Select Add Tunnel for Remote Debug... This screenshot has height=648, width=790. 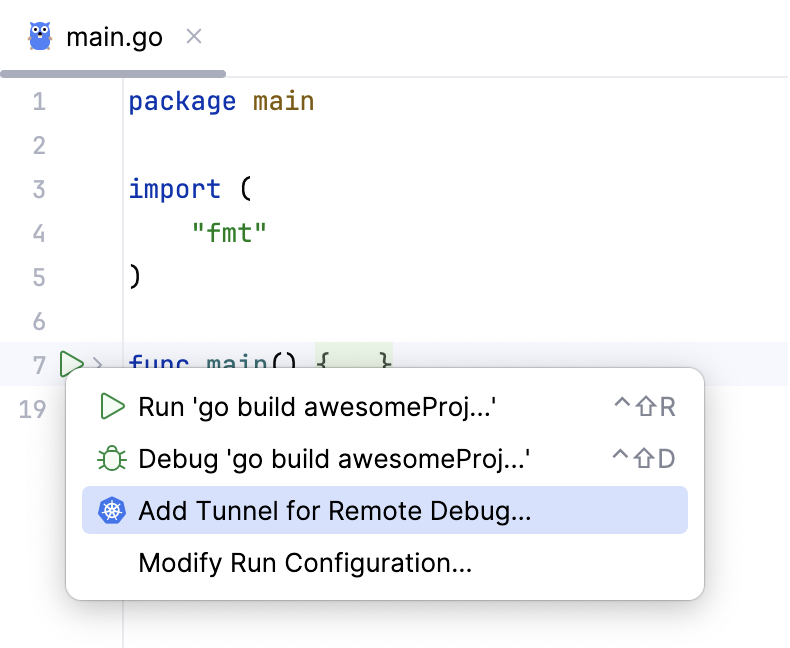coord(335,511)
